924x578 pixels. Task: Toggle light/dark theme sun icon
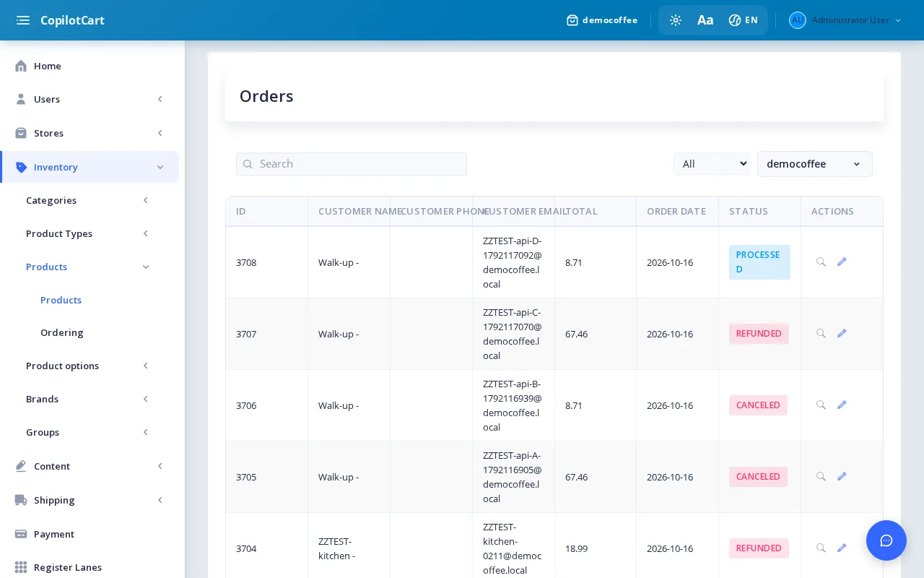pos(676,20)
